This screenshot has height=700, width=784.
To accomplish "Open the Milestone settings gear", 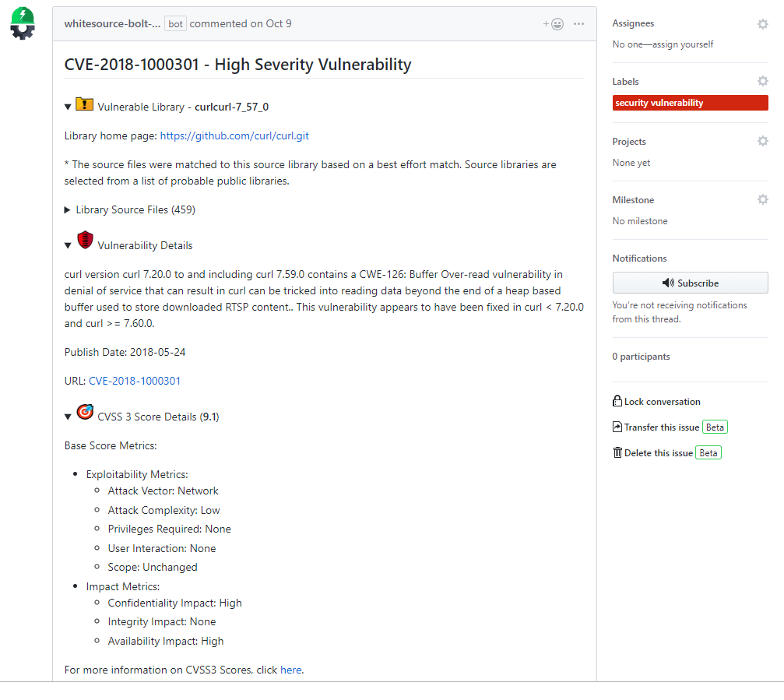I will (x=762, y=199).
